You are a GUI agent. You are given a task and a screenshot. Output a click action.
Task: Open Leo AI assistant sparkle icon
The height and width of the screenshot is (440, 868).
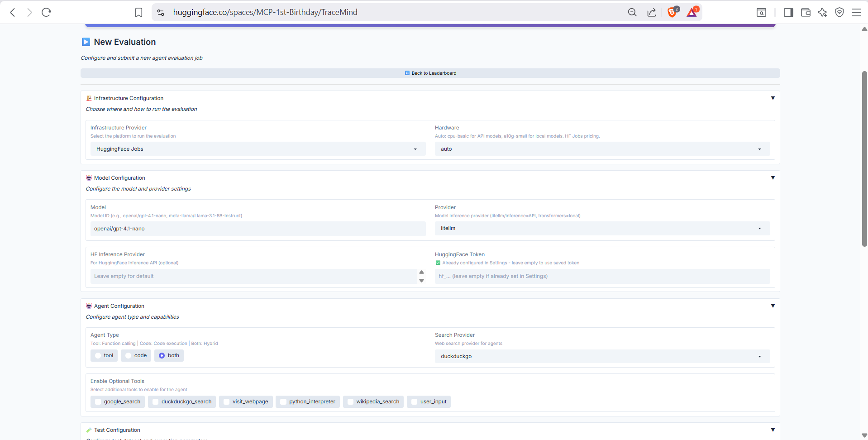(x=822, y=12)
